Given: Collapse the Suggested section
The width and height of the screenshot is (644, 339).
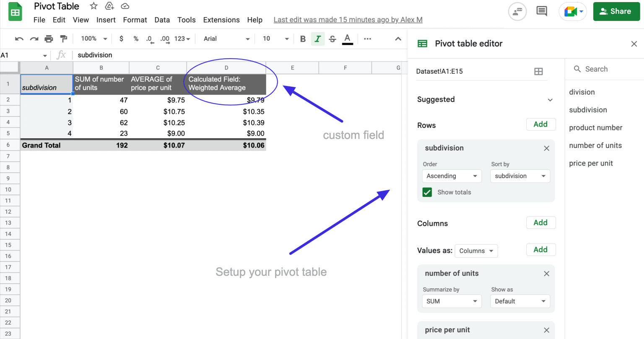Looking at the screenshot, I should point(550,100).
